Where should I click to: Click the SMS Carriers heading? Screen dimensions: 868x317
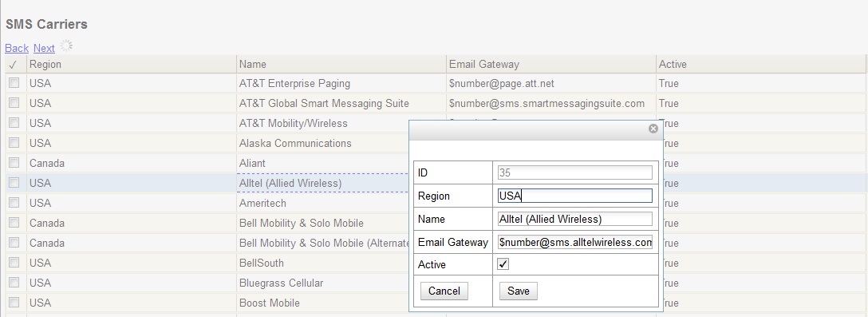(46, 25)
